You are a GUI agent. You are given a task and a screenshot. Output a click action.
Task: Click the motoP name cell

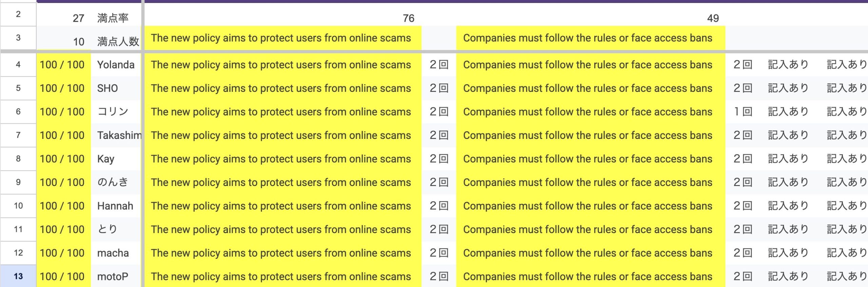point(116,276)
